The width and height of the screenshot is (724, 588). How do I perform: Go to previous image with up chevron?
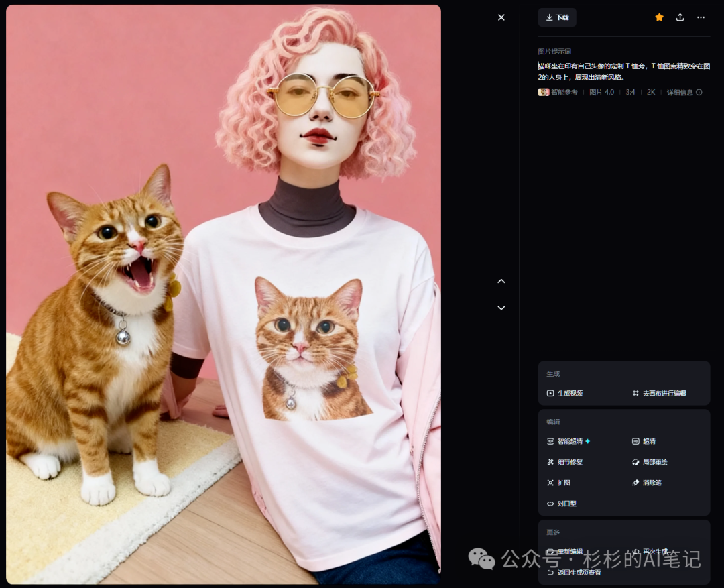(x=501, y=282)
